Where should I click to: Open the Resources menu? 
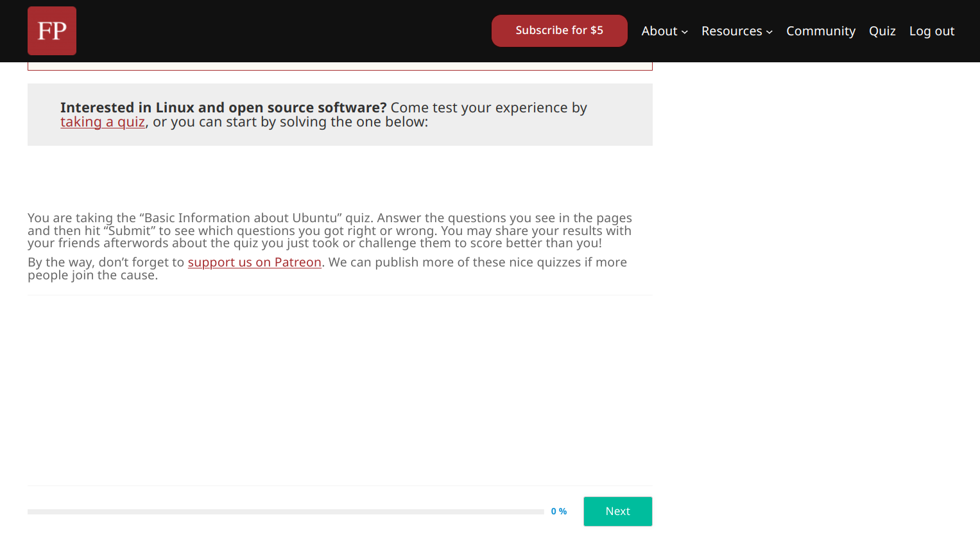click(731, 31)
